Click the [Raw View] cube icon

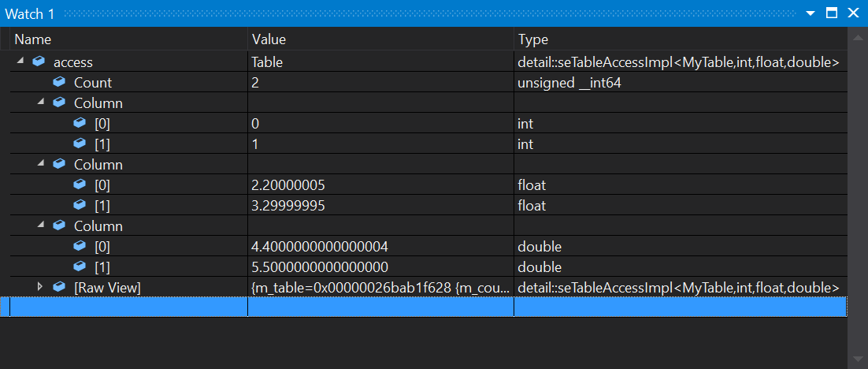(x=58, y=287)
